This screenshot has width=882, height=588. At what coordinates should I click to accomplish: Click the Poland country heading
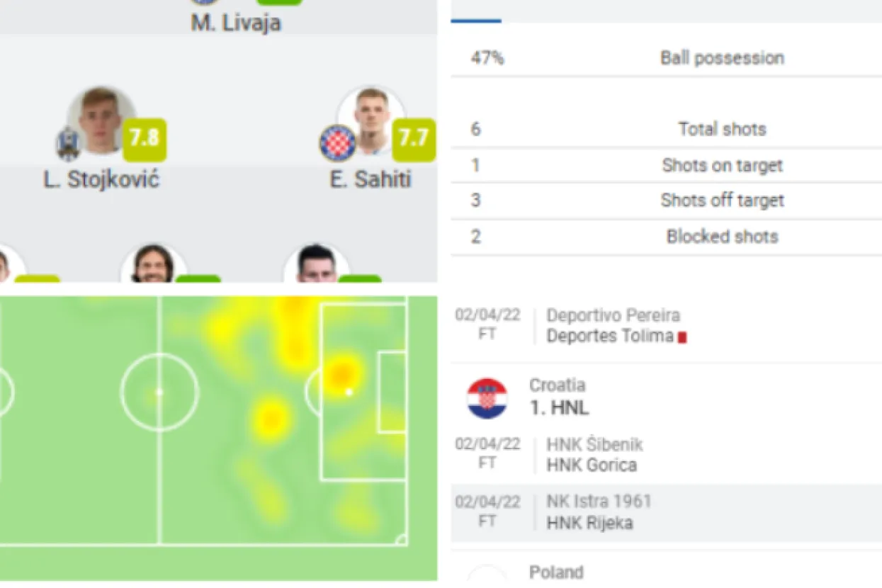tap(556, 572)
